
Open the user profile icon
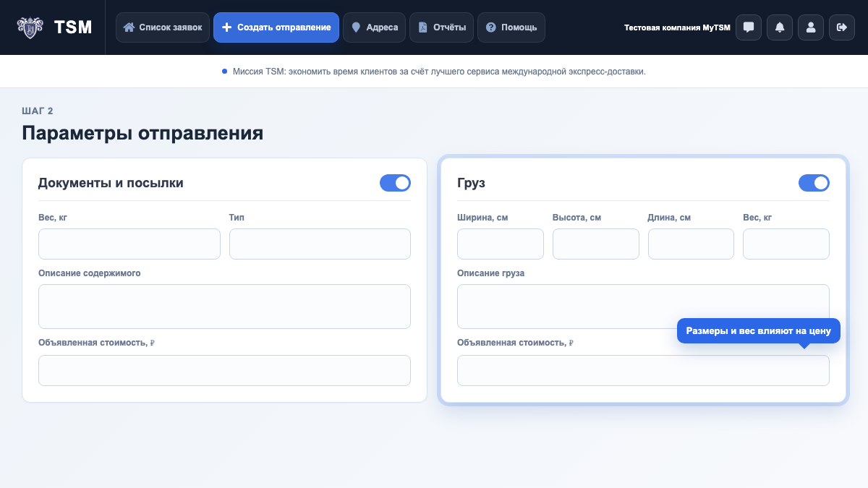coord(811,27)
